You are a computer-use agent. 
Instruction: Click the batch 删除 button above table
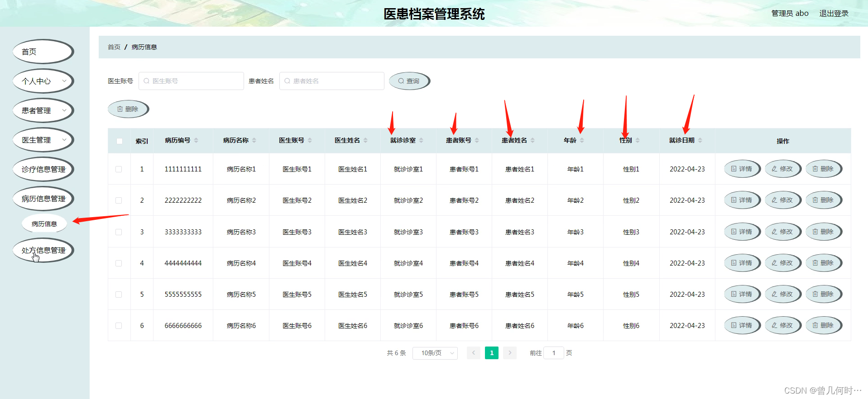click(128, 109)
